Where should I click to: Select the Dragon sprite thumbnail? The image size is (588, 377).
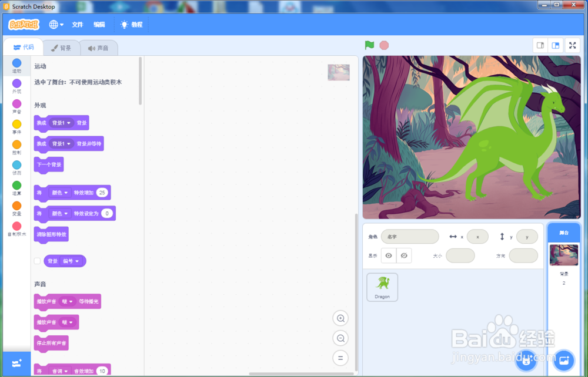click(382, 287)
